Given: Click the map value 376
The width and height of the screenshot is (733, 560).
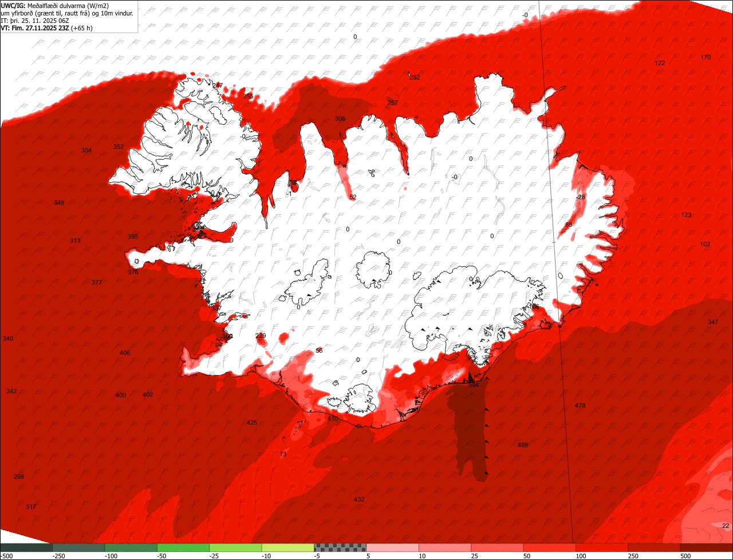Looking at the screenshot, I should point(133,272).
